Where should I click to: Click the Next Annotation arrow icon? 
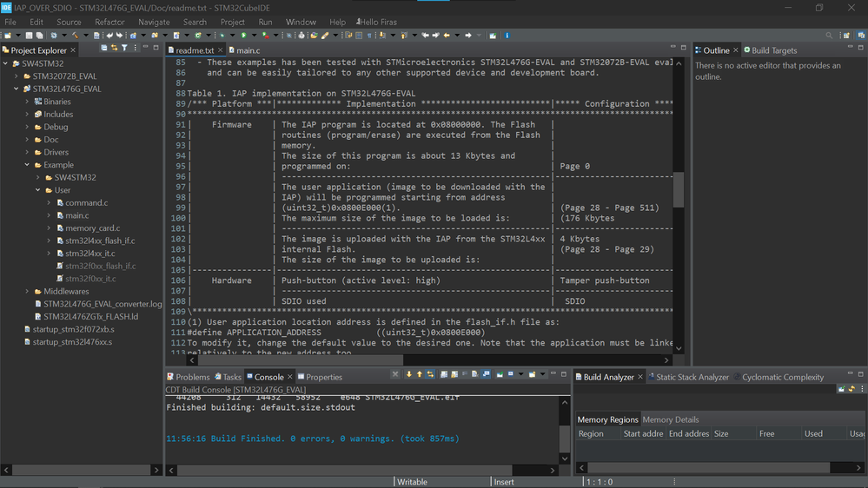[x=382, y=36]
